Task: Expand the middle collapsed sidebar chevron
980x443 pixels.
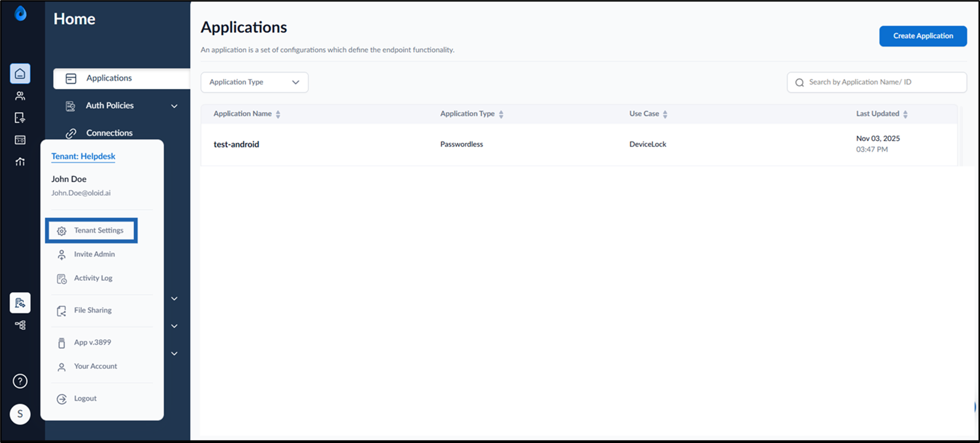Action: click(x=174, y=326)
